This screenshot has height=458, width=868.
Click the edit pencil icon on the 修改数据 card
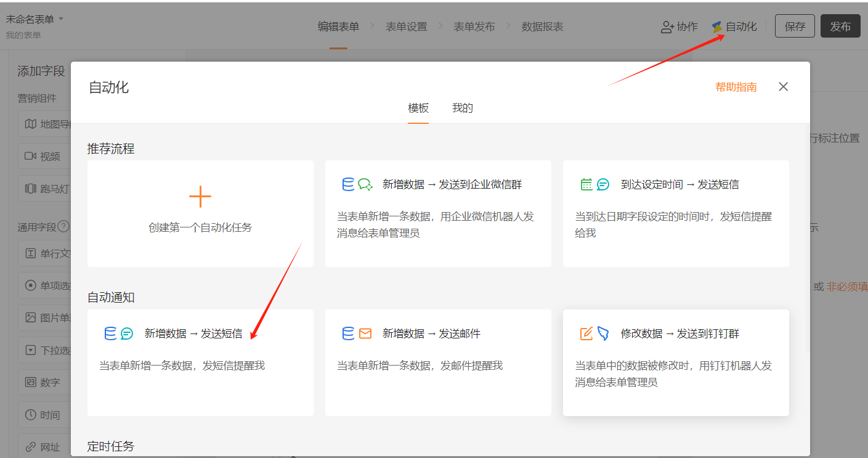click(586, 333)
